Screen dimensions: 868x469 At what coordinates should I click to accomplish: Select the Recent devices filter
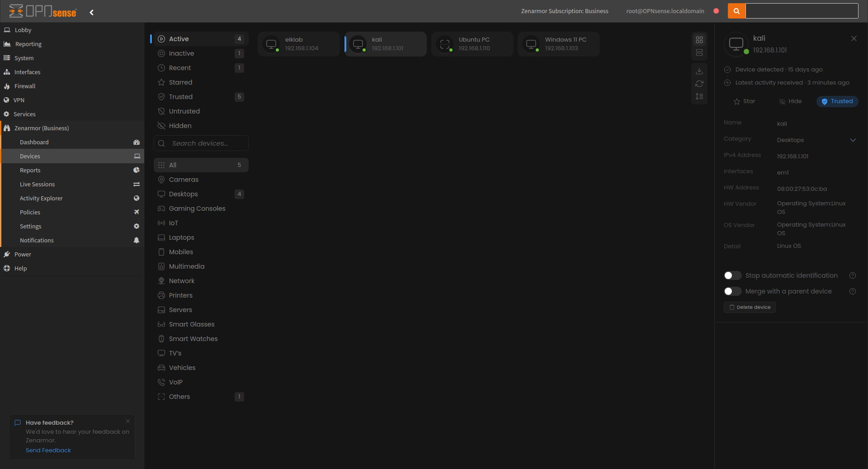(201, 68)
